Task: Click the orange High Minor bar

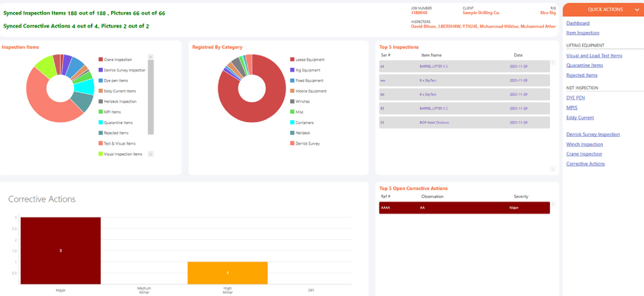Action: click(227, 273)
